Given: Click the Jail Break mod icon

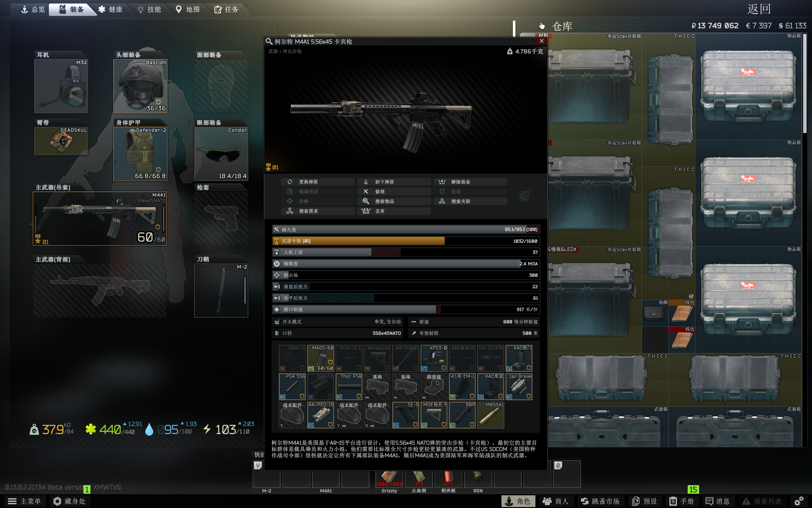Looking at the screenshot, I should 519,387.
